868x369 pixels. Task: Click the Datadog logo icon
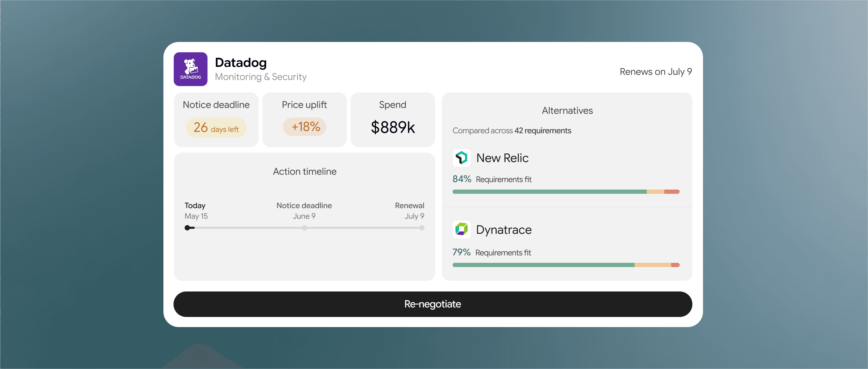190,69
